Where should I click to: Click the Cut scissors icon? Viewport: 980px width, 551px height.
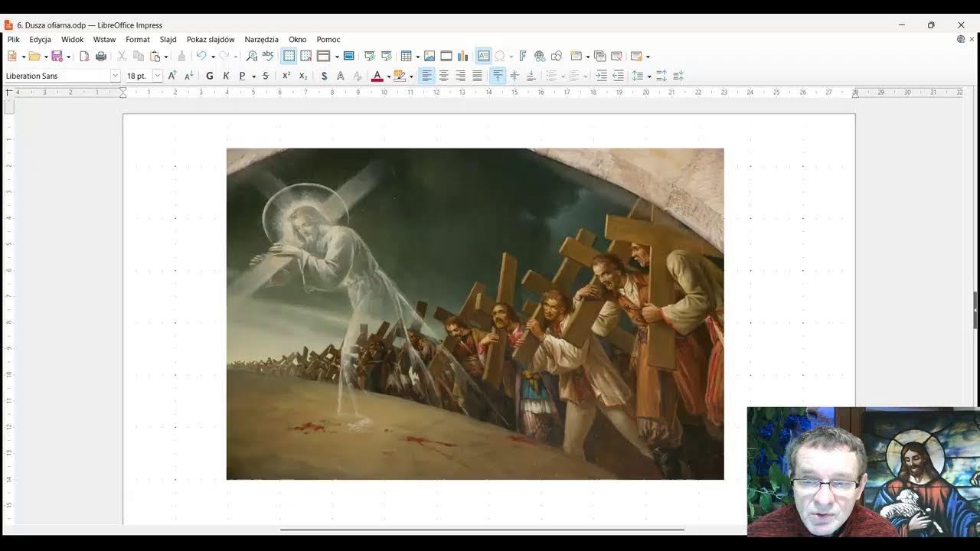(x=122, y=56)
